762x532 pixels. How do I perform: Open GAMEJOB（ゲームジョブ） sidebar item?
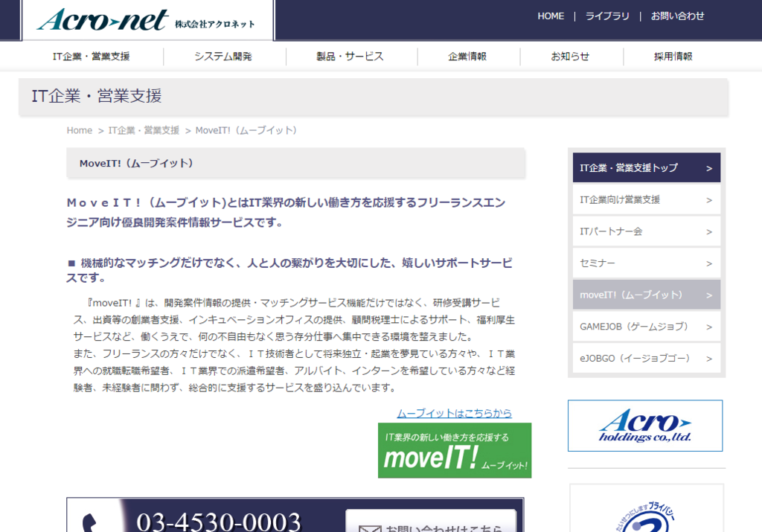[647, 327]
